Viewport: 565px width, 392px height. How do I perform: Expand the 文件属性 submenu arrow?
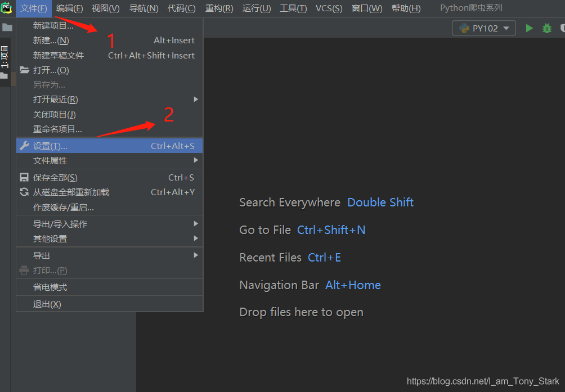pyautogui.click(x=196, y=160)
